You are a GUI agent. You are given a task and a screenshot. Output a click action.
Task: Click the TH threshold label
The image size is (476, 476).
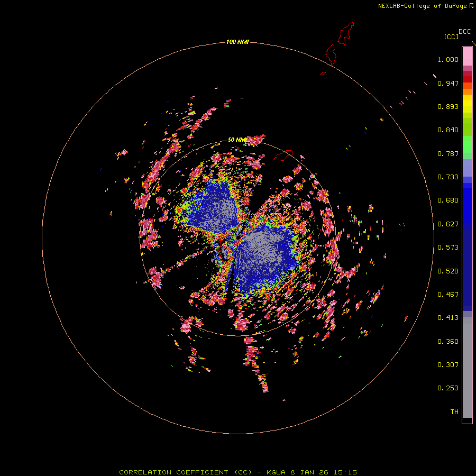coord(454,412)
